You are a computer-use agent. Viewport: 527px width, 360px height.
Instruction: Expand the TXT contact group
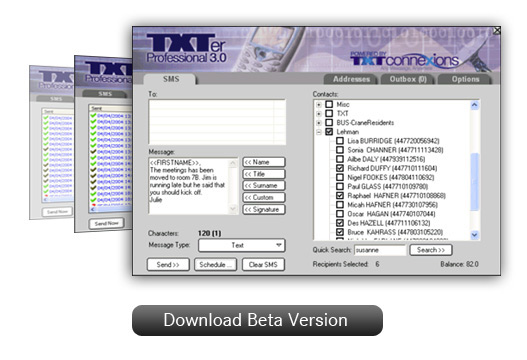[319, 114]
